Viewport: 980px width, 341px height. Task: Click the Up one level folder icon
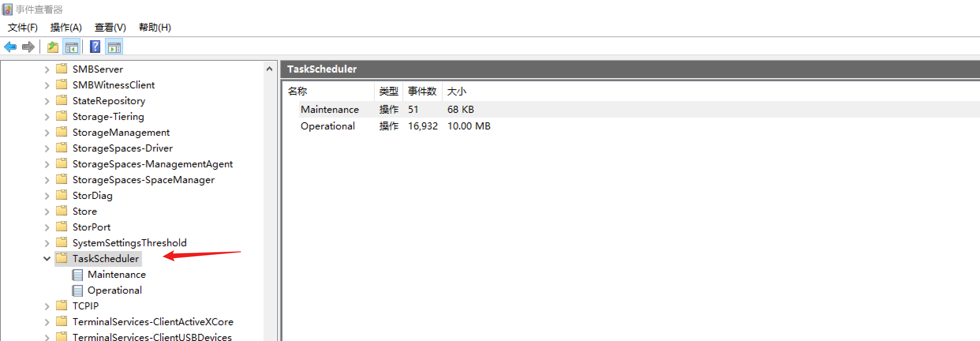point(52,47)
